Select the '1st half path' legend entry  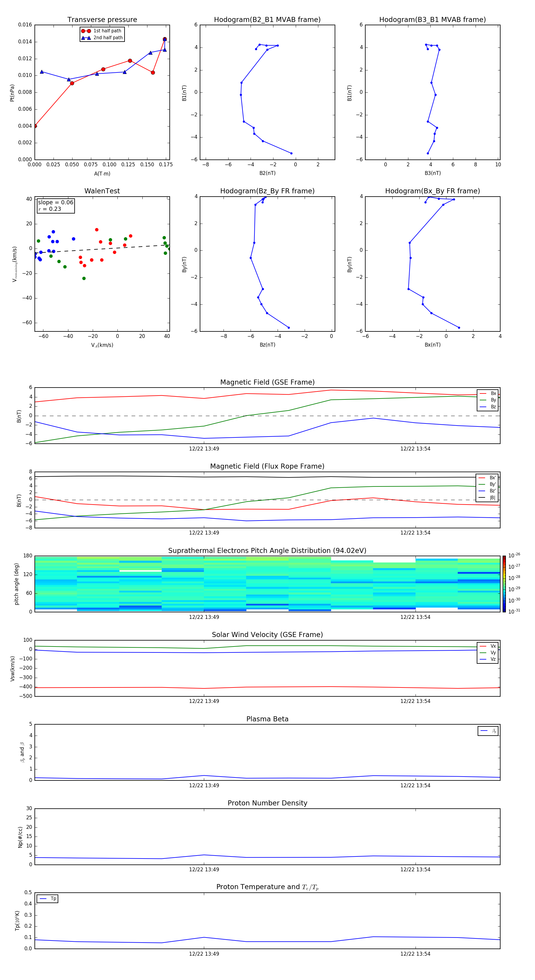[x=101, y=31]
